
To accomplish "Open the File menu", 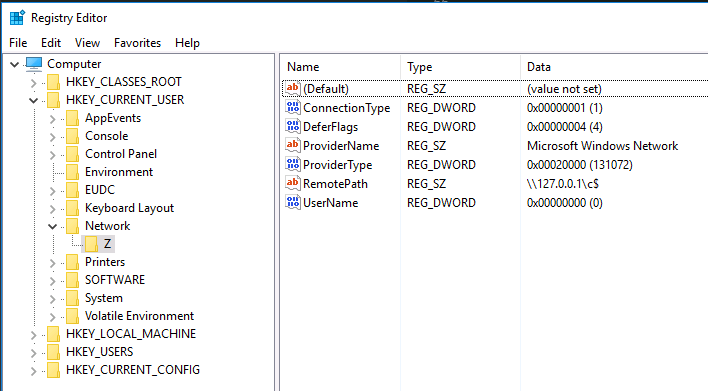I will tap(18, 43).
